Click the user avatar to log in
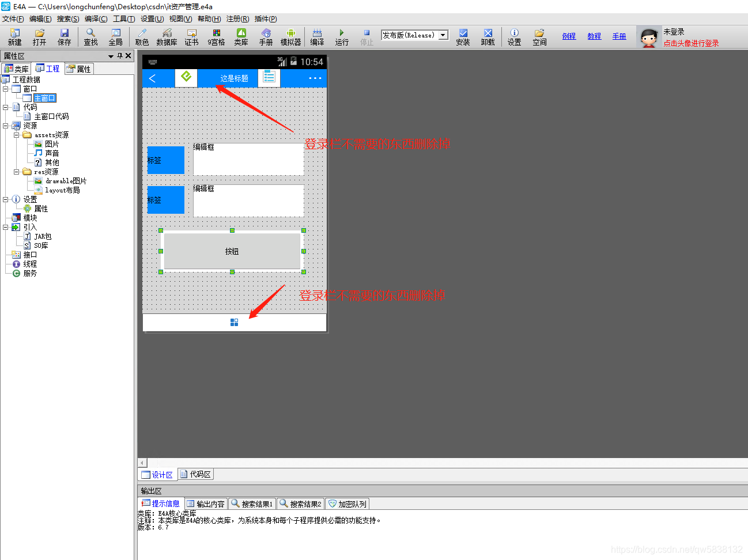The width and height of the screenshot is (748, 560). click(649, 37)
